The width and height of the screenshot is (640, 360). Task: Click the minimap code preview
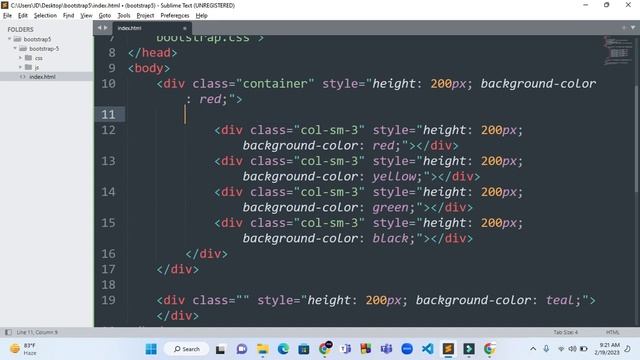[x=618, y=51]
